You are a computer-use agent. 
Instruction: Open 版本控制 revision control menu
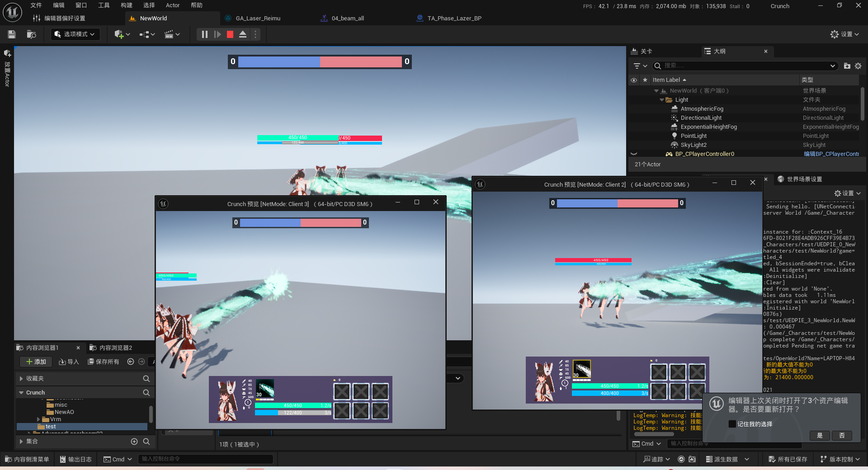coord(840,459)
